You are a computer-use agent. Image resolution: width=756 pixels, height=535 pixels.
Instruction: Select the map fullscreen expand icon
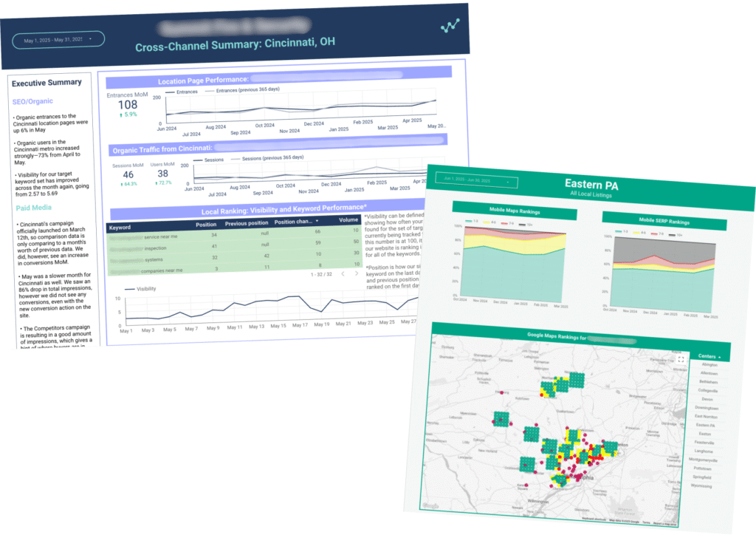[681, 359]
